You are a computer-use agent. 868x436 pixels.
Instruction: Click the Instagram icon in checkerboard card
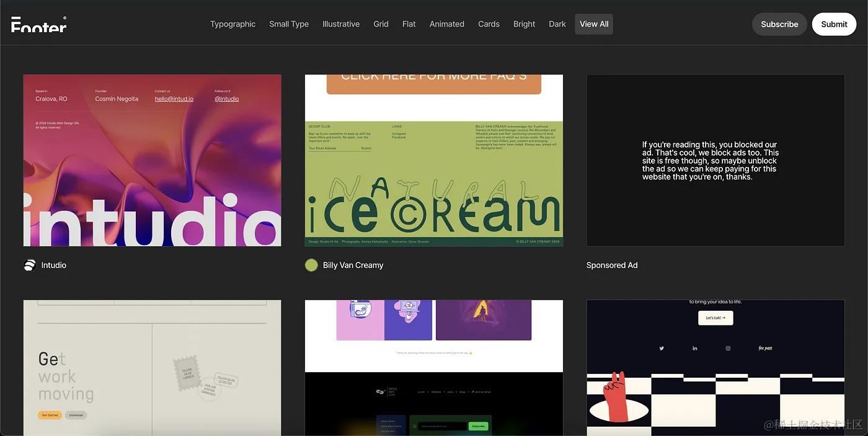tap(728, 349)
